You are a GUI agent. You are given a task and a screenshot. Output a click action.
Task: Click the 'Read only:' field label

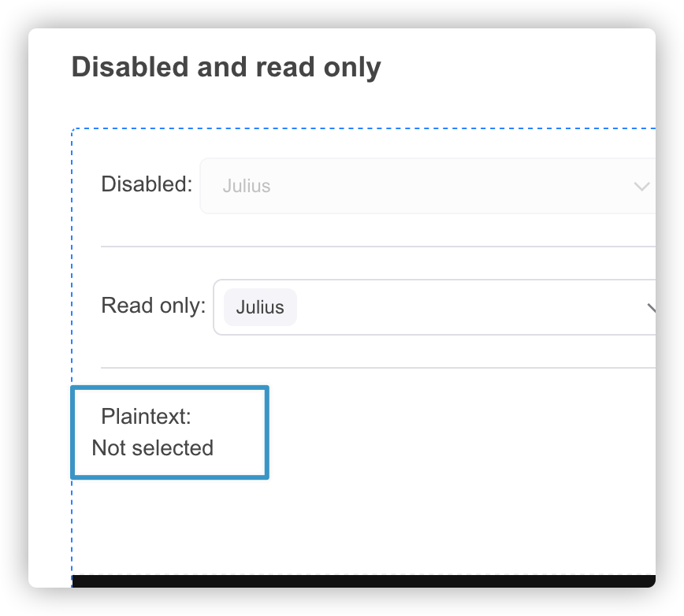click(x=152, y=306)
